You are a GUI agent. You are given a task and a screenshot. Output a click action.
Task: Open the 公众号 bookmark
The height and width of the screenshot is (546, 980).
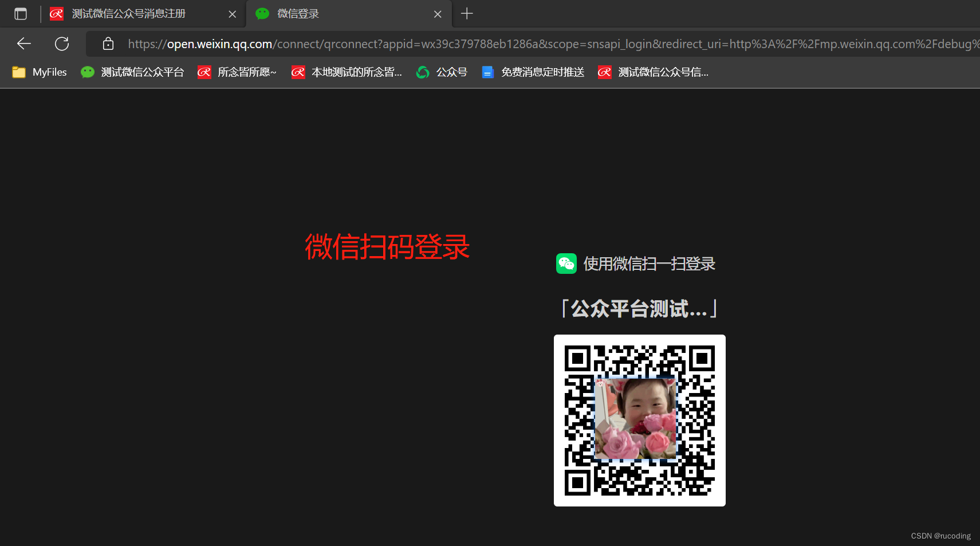coord(442,72)
